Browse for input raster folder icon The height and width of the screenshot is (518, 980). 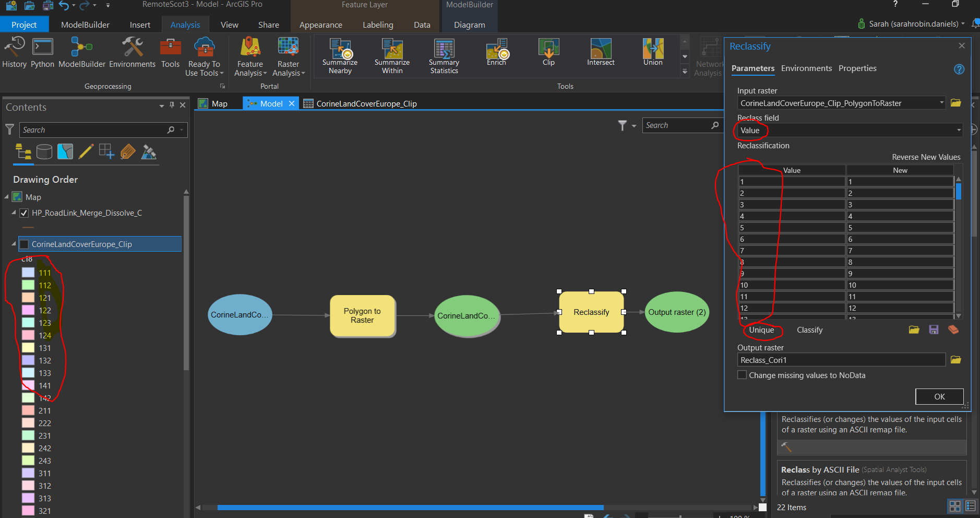point(955,103)
